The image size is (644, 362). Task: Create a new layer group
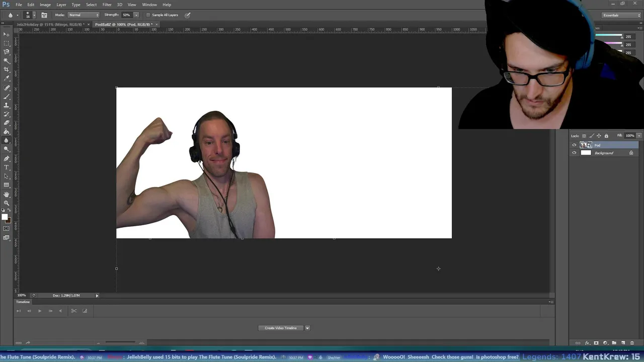pos(614,343)
